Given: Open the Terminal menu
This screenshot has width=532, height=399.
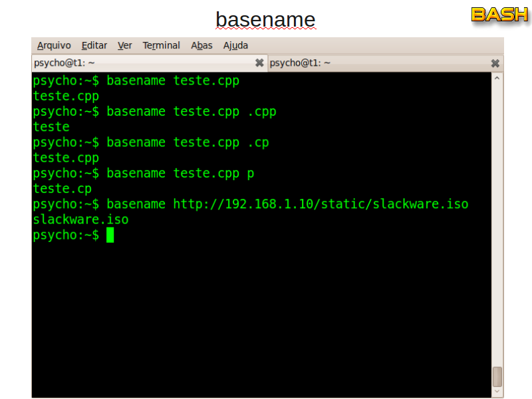Looking at the screenshot, I should [x=162, y=45].
